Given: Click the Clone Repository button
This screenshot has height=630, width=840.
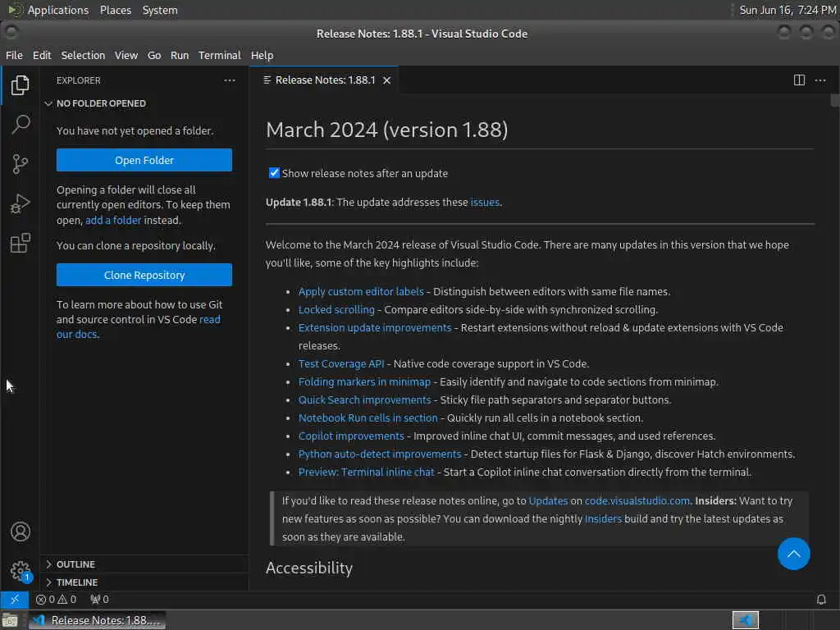Looking at the screenshot, I should click(144, 275).
